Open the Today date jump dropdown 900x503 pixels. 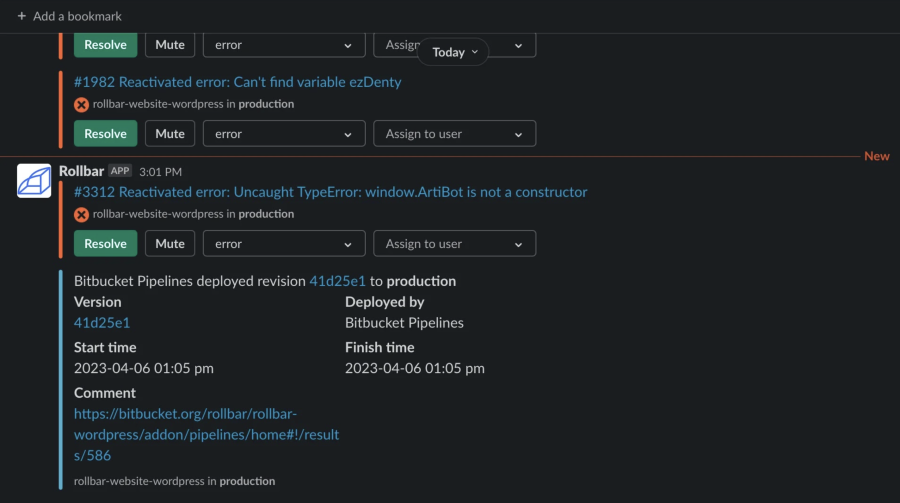[x=453, y=52]
